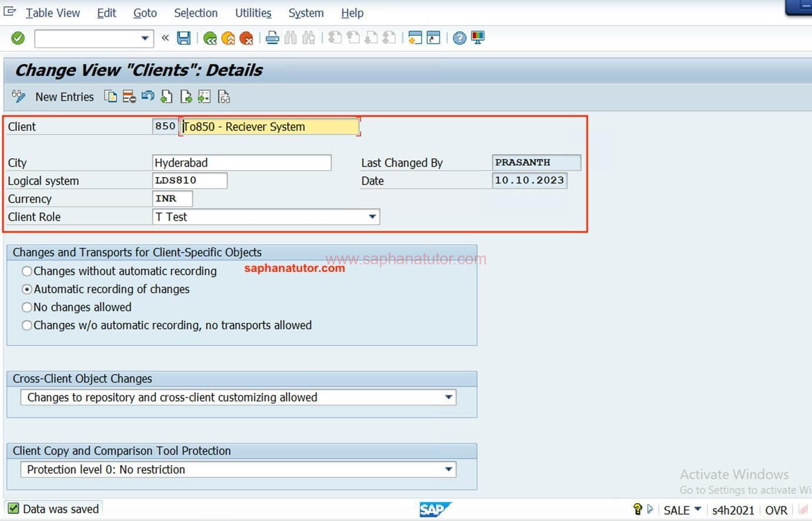
Task: Click the SAP logo in status bar
Action: (x=435, y=509)
